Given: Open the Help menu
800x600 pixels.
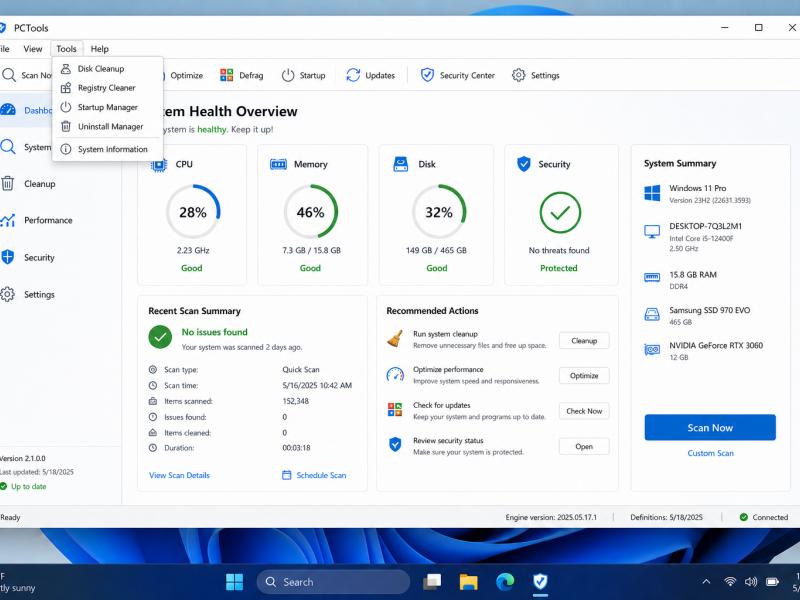Looking at the screenshot, I should (x=99, y=49).
